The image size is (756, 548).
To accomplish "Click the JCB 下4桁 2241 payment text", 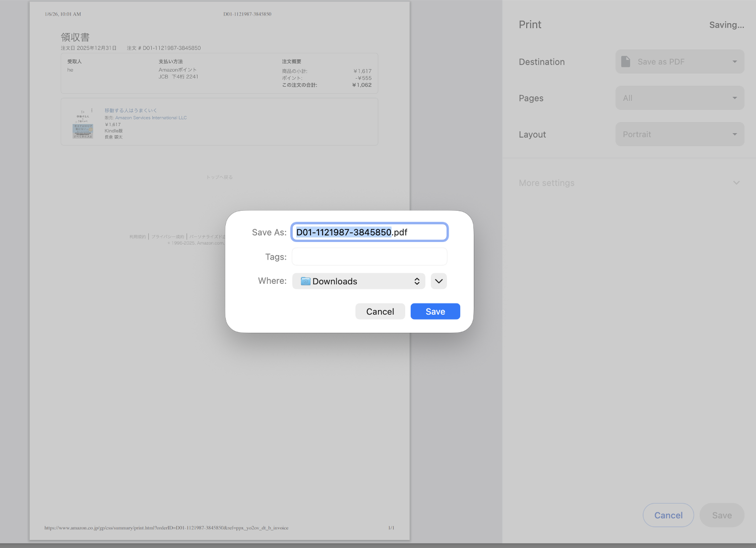I will 178,77.
